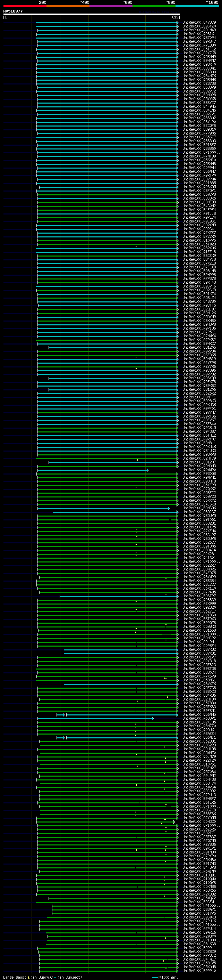Click the 619 query length end label

pyautogui.click(x=175, y=17)
